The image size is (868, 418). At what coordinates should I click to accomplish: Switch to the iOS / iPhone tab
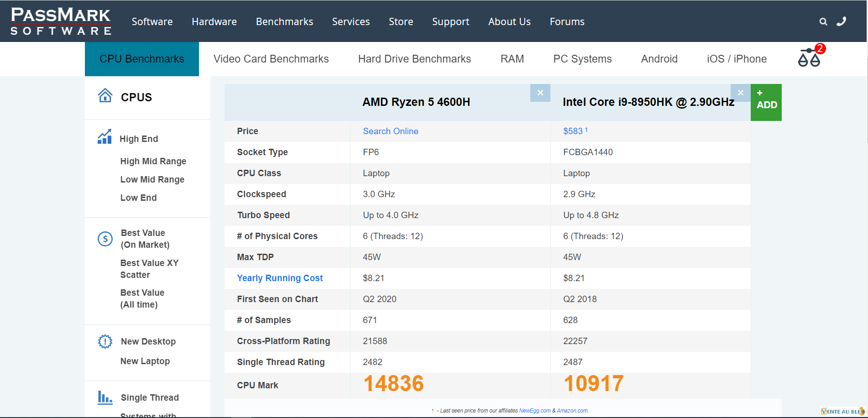click(737, 59)
